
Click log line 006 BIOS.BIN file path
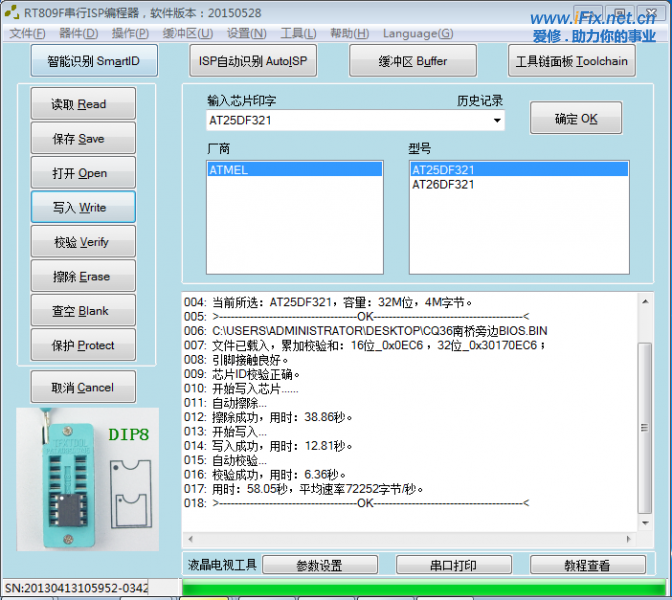pos(366,331)
